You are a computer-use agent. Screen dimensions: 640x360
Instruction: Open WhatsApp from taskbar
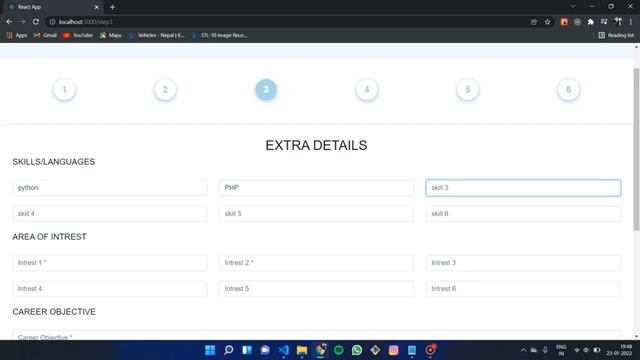(357, 350)
